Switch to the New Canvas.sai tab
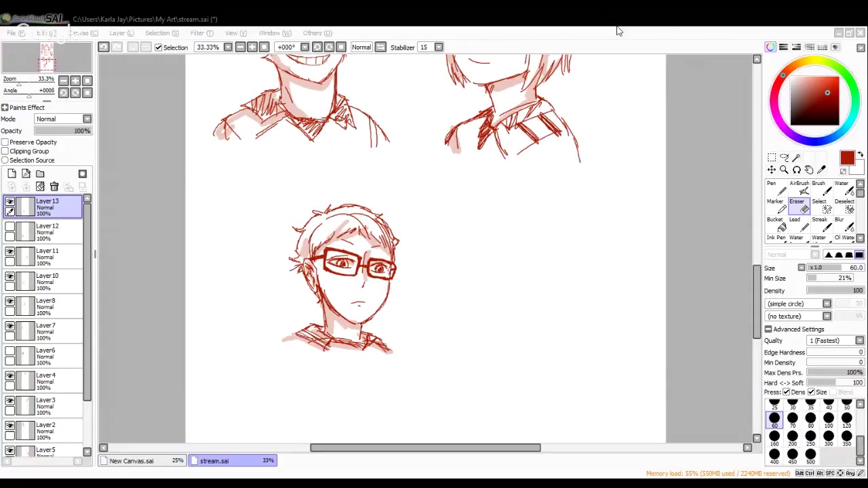Image resolution: width=868 pixels, height=488 pixels. 142,461
